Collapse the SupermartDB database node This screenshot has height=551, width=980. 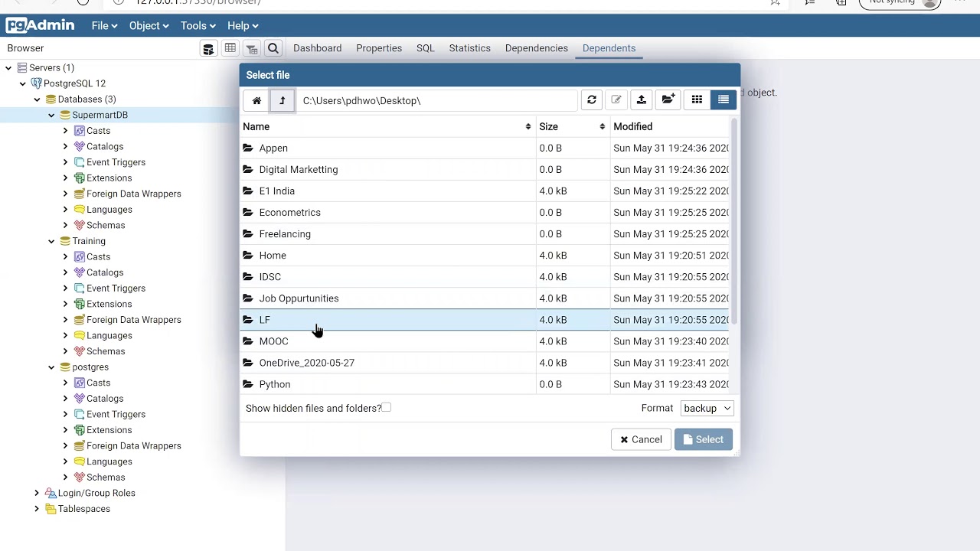pyautogui.click(x=51, y=115)
